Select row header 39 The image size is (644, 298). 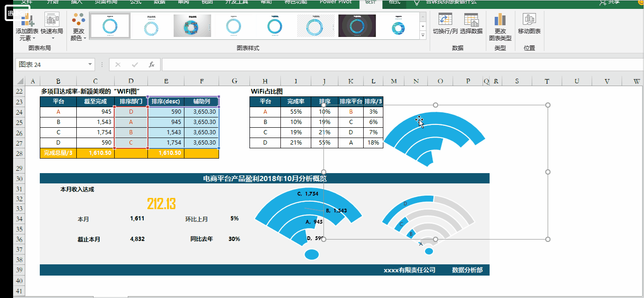click(x=20, y=270)
